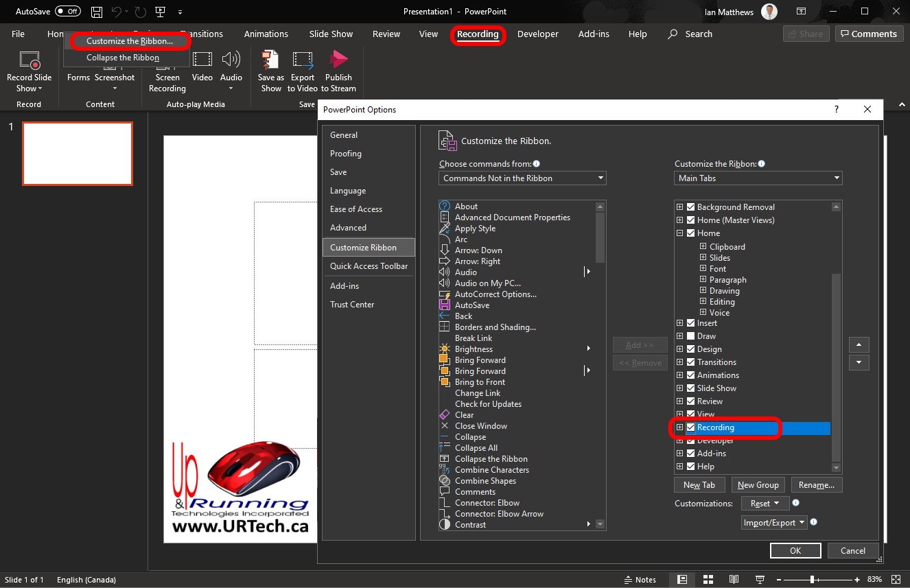910x588 pixels.
Task: Click the Move Up arrow button
Action: click(859, 345)
